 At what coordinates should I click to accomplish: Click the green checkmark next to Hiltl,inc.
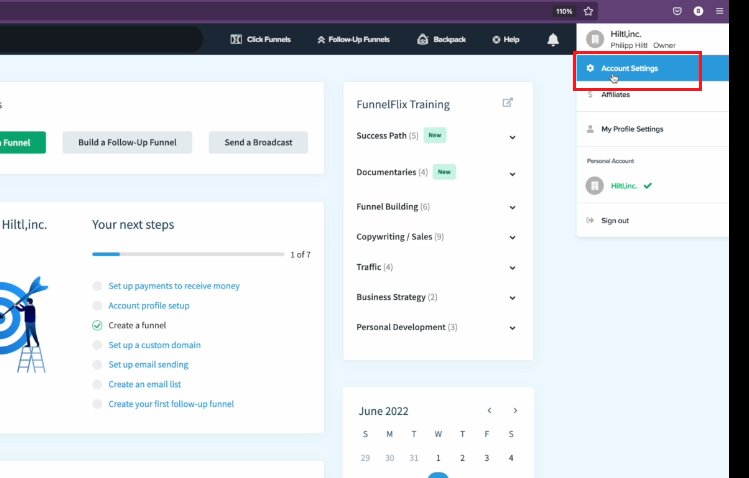648,186
